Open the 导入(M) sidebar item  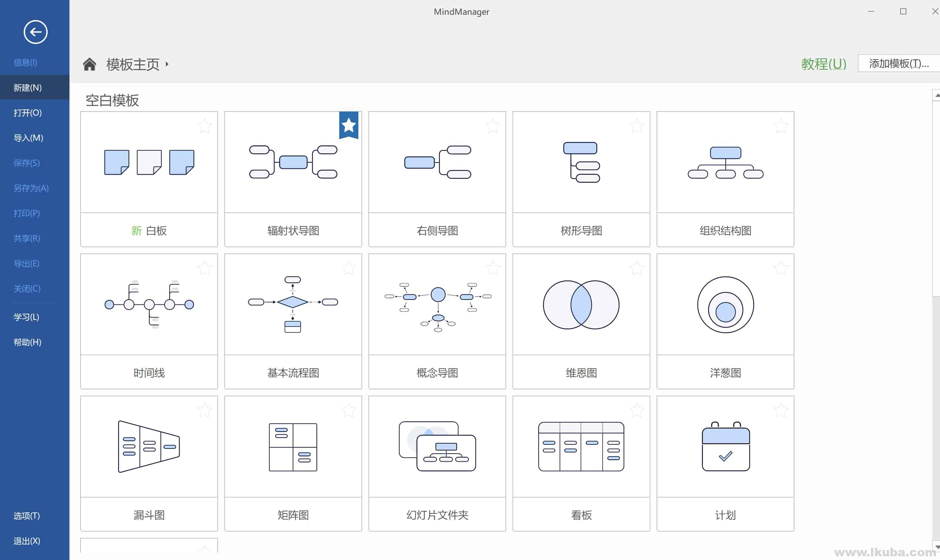[28, 138]
